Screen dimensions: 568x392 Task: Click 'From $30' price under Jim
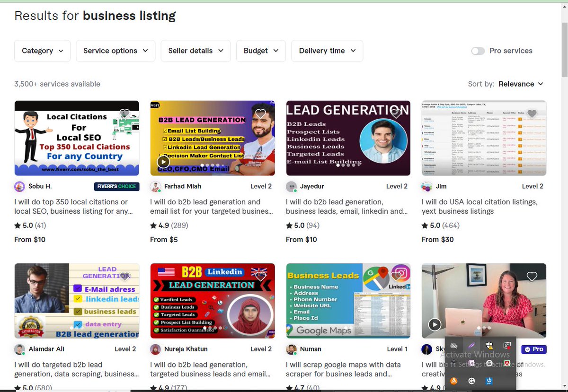point(438,240)
